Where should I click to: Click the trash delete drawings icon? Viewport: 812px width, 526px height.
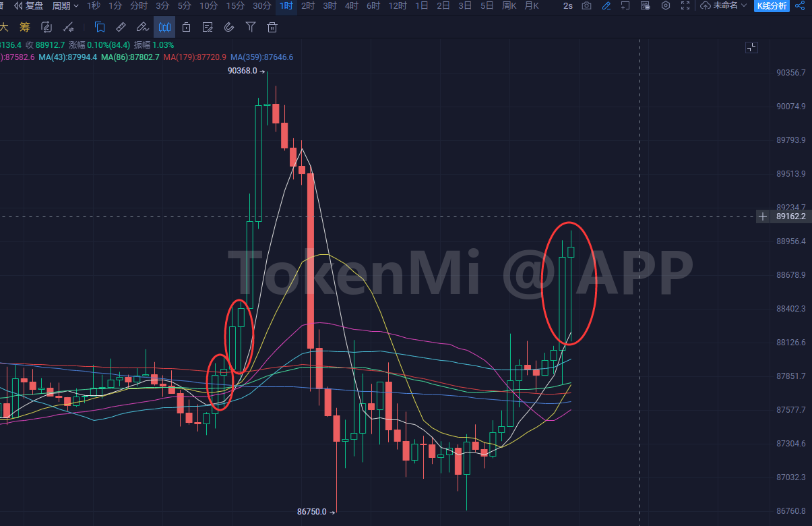click(x=272, y=28)
